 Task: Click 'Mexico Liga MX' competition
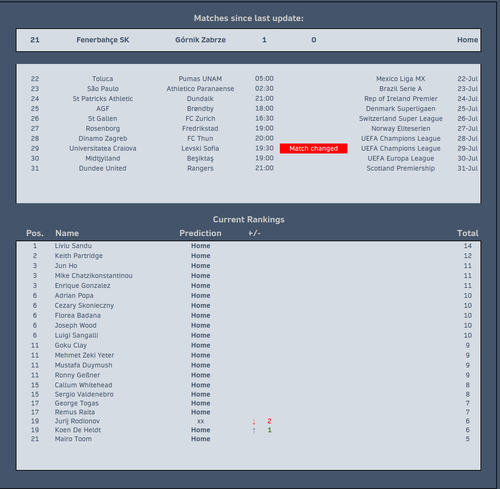(x=401, y=79)
